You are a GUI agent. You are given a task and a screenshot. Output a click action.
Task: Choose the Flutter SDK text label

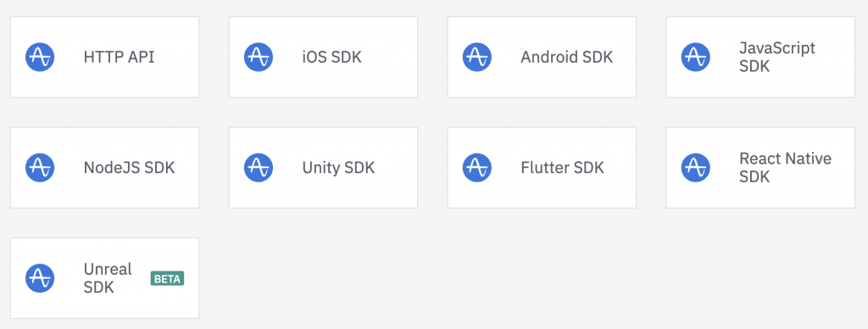click(563, 168)
